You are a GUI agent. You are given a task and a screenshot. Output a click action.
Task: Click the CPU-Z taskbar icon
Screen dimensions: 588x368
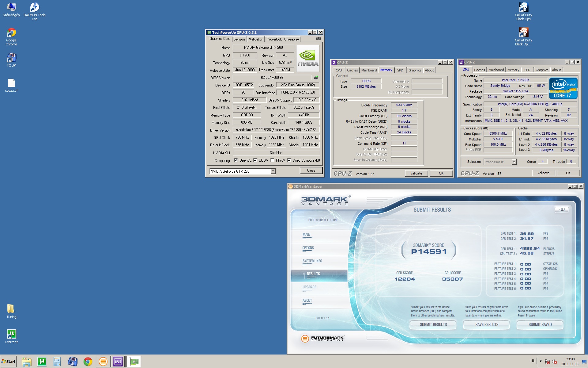[118, 362]
